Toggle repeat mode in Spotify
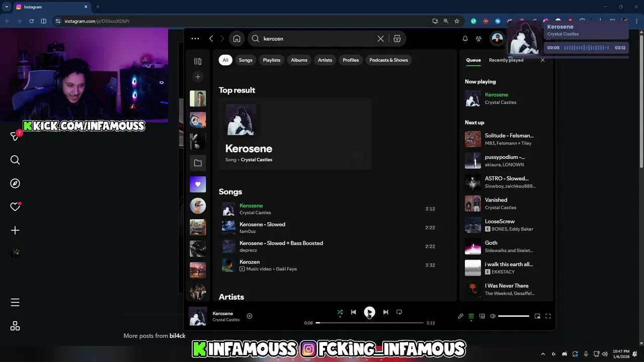The width and height of the screenshot is (644, 362). click(x=399, y=312)
